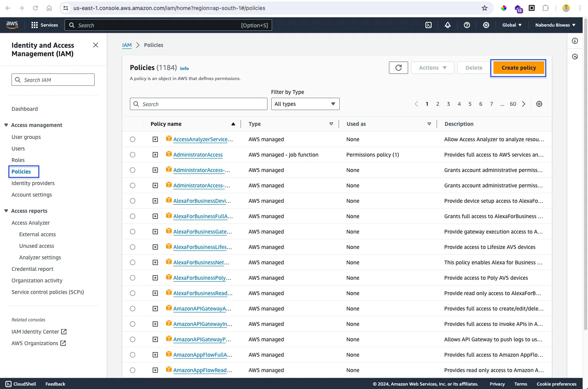Image resolution: width=588 pixels, height=389 pixels.
Task: Select radio for AdministratorAccess job function policy
Action: 133,155
